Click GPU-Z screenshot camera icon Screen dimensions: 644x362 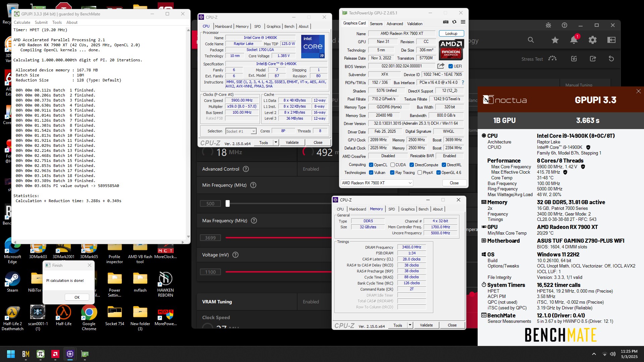click(x=445, y=22)
